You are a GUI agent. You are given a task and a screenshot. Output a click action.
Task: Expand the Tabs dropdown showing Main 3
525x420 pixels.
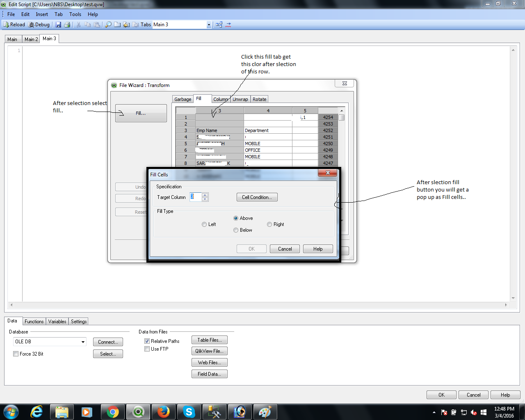208,25
